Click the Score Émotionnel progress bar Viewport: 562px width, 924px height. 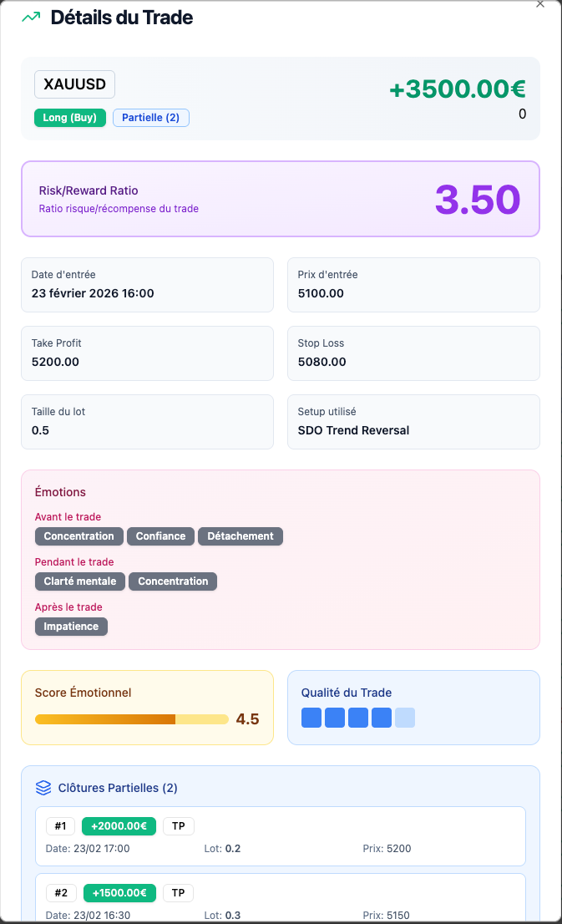tap(132, 719)
